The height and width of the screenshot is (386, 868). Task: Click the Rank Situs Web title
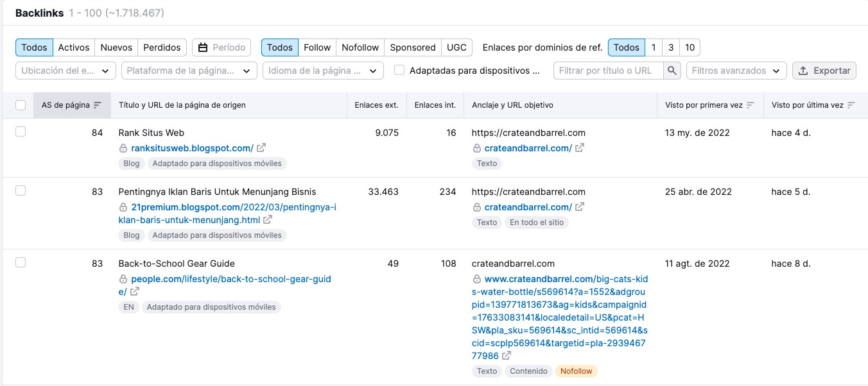(x=152, y=133)
